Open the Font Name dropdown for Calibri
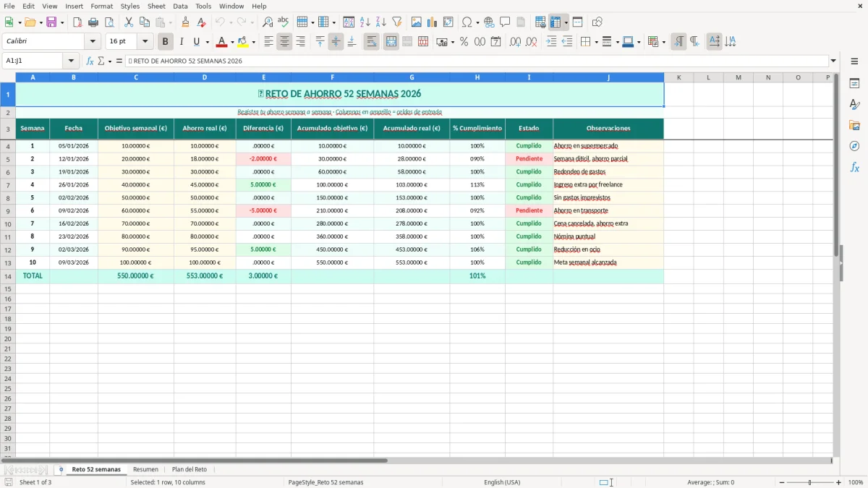868x488 pixels. [x=93, y=42]
